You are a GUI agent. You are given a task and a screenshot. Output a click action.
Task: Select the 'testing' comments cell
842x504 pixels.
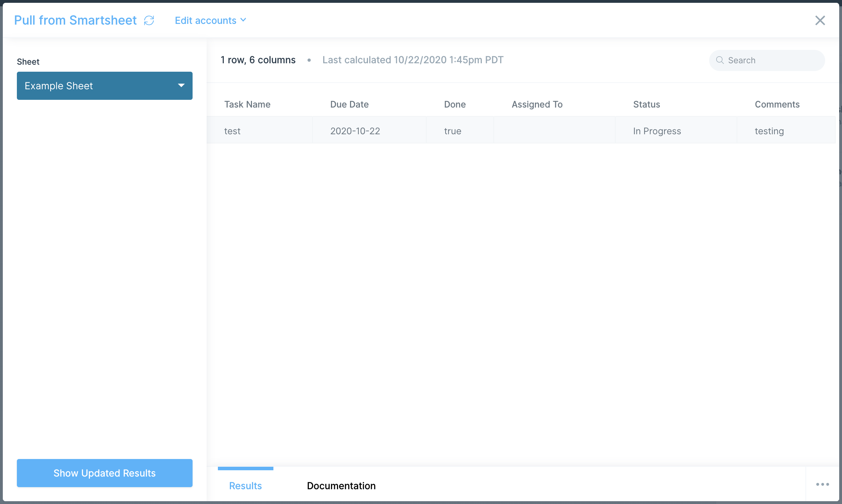[x=786, y=130]
